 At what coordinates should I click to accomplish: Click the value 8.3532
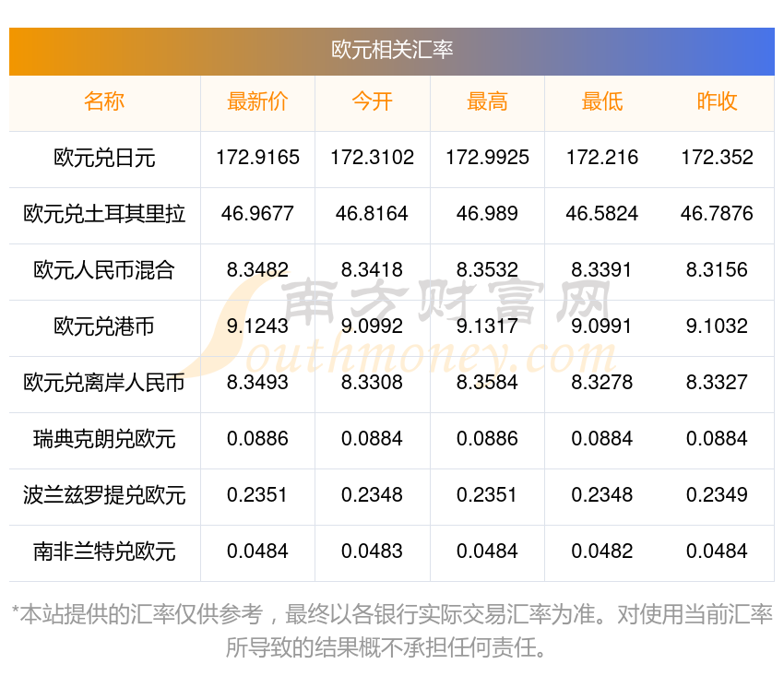[487, 270]
